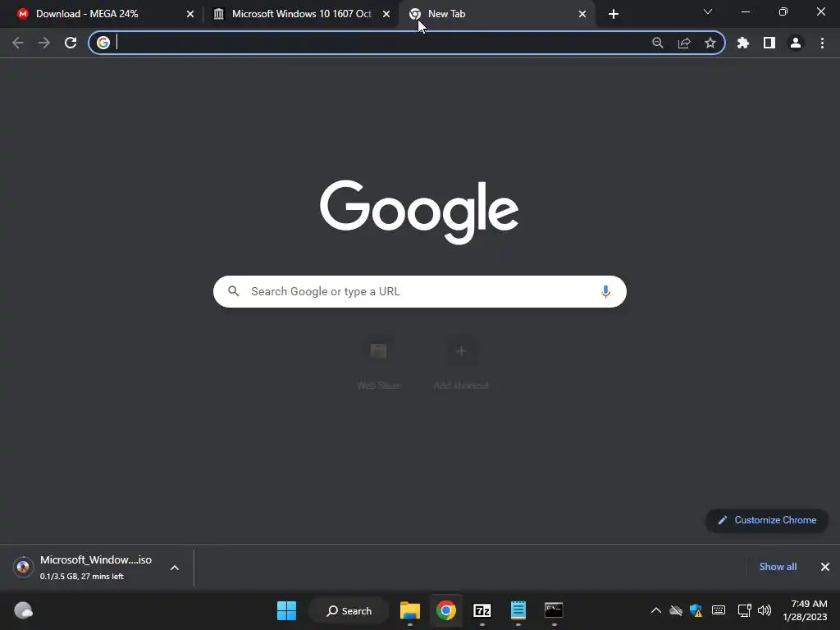840x630 pixels.
Task: Open the touch keyboard tray icon
Action: click(719, 610)
